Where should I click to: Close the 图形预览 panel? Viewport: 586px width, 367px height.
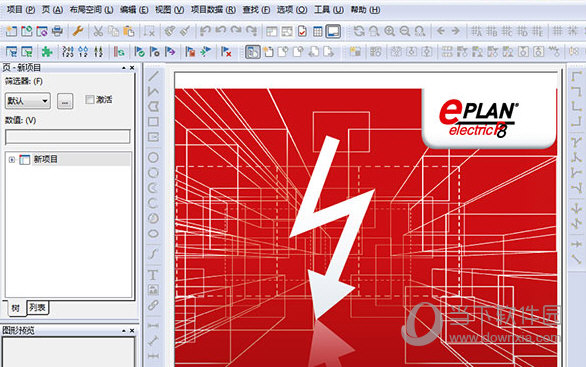click(132, 331)
